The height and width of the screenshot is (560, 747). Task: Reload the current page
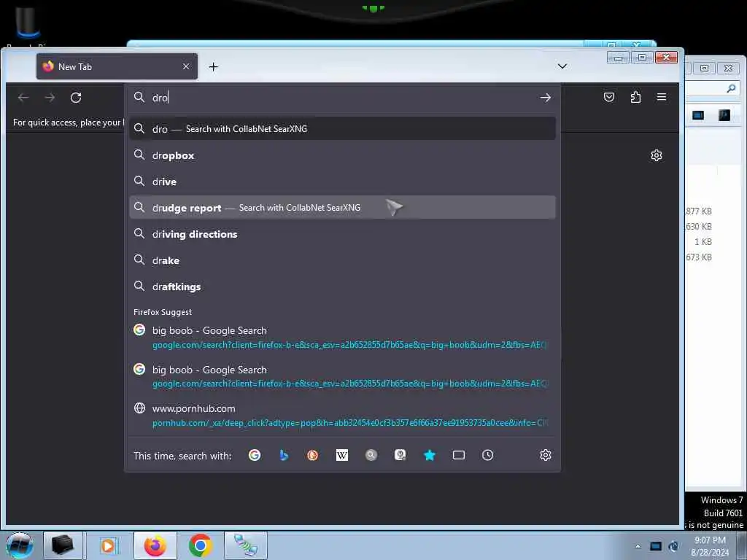coord(76,98)
